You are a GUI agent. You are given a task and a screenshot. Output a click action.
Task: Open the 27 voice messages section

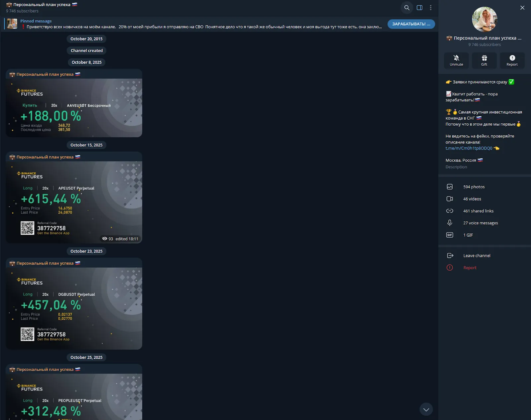point(485,223)
